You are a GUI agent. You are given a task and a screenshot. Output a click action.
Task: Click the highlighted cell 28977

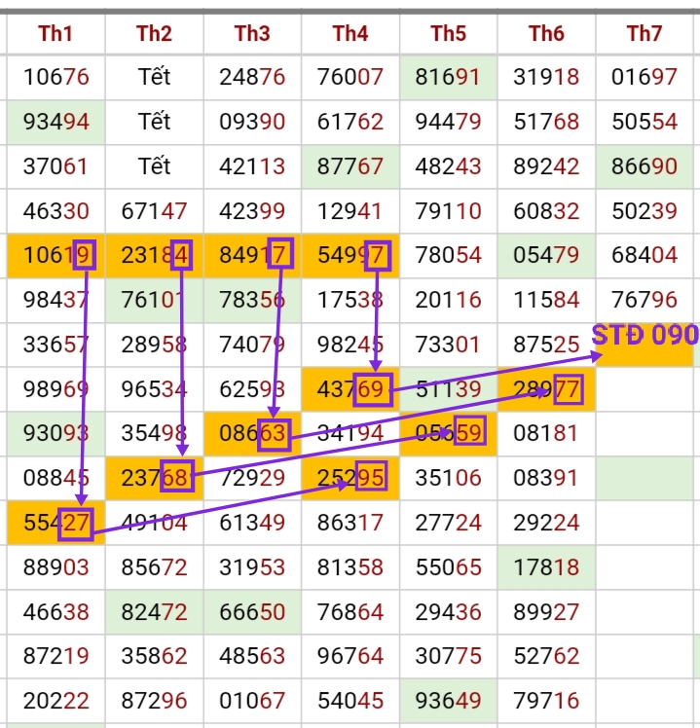546,390
